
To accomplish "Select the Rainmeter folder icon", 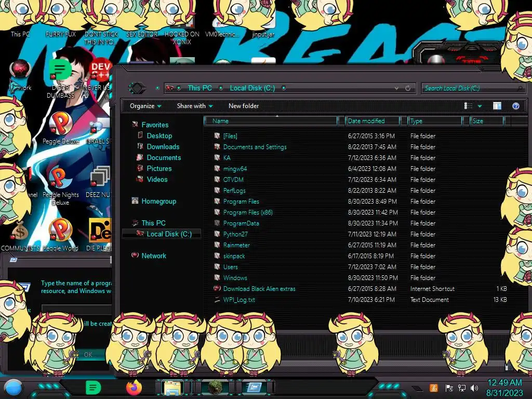I will pyautogui.click(x=217, y=245).
